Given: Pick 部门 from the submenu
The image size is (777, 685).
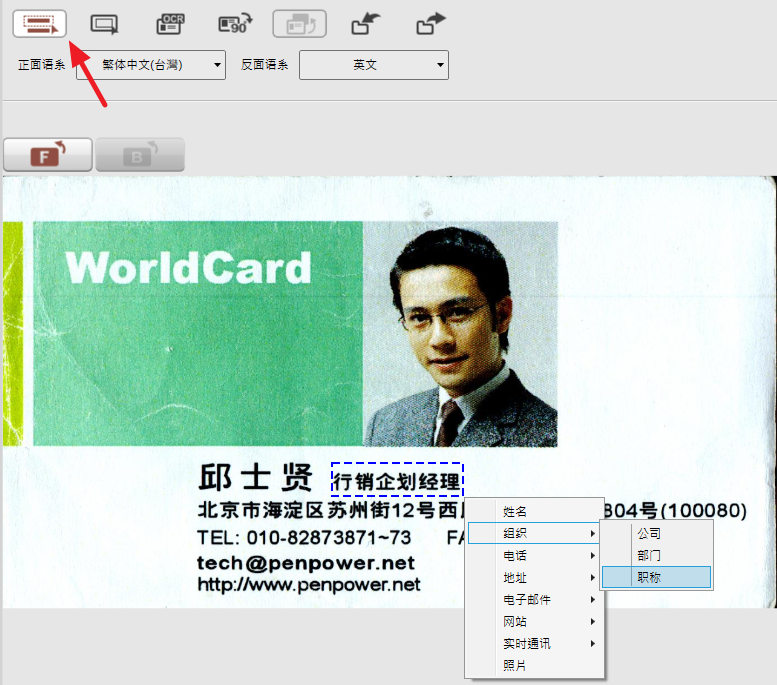Looking at the screenshot, I should click(649, 555).
